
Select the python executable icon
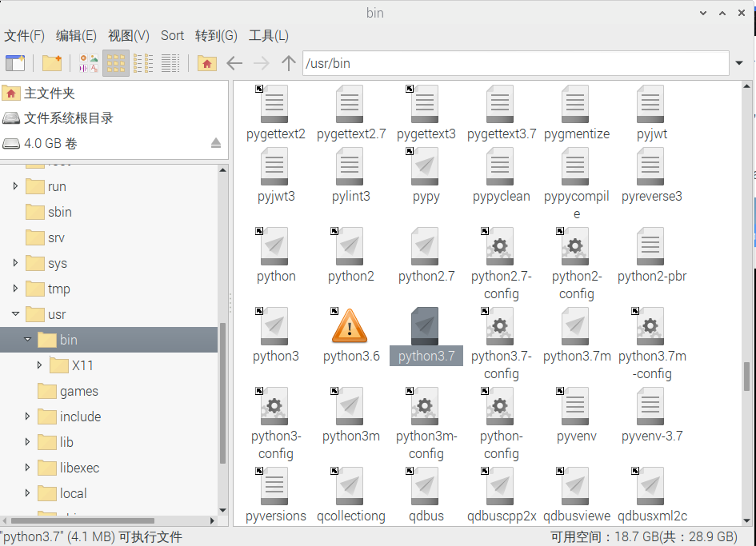(x=274, y=247)
